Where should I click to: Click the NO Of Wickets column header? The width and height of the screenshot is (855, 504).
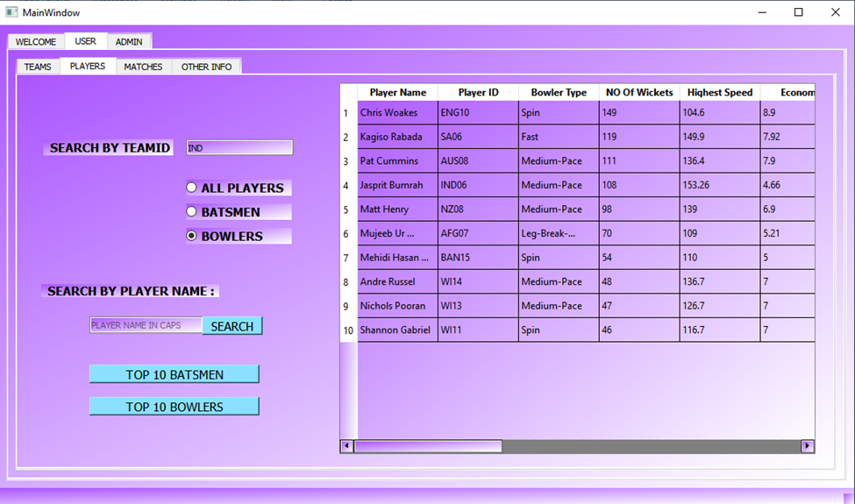coord(639,92)
